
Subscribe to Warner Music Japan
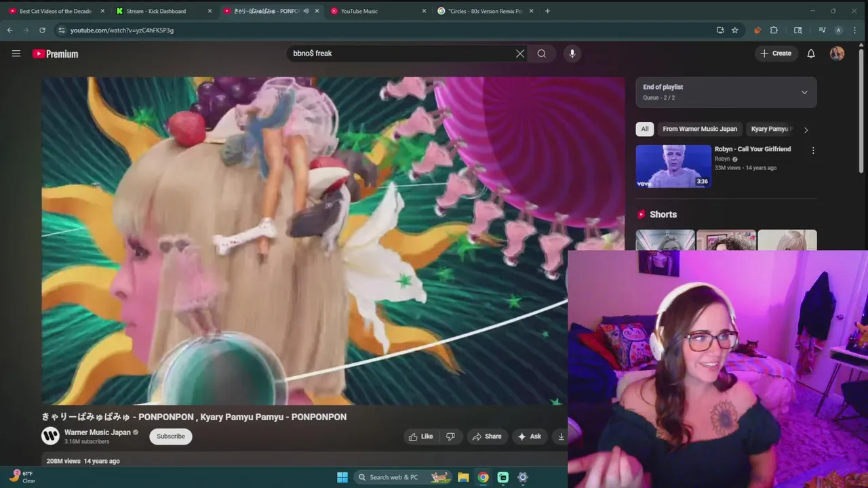pos(171,436)
